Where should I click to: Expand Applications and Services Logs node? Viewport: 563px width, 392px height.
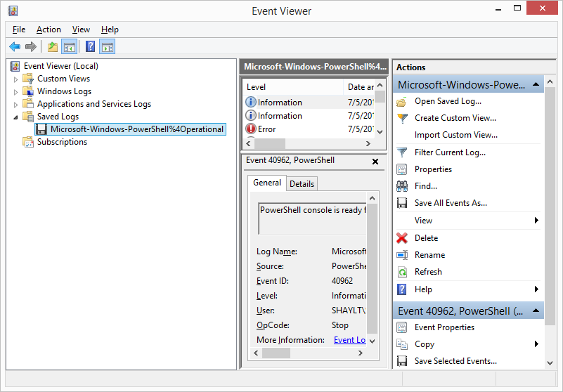click(x=16, y=104)
